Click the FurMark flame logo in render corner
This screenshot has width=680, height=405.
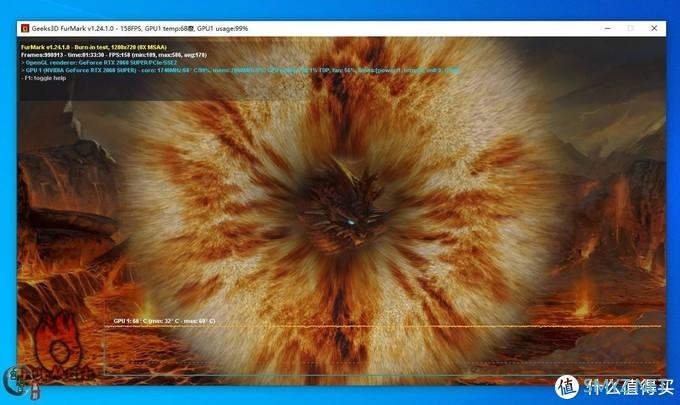pyautogui.click(x=59, y=348)
